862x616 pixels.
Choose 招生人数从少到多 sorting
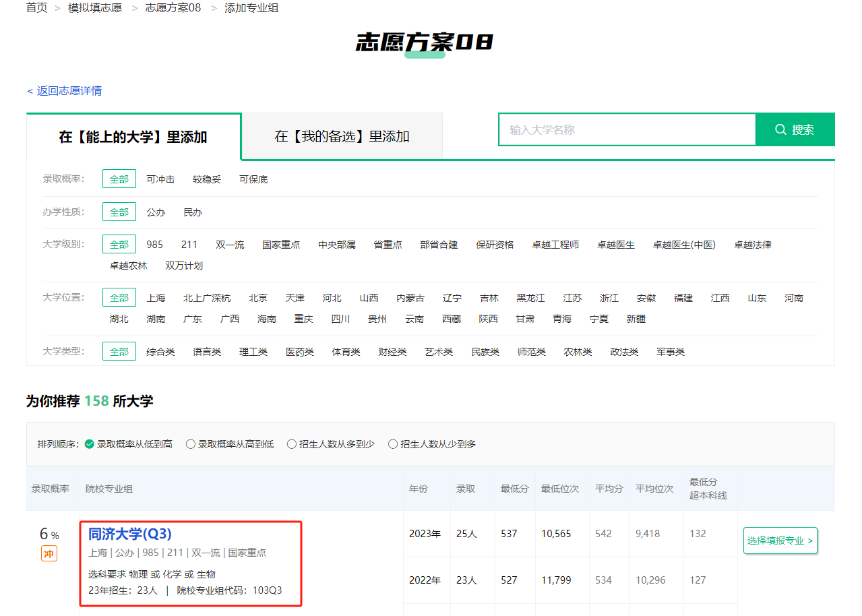coord(432,444)
